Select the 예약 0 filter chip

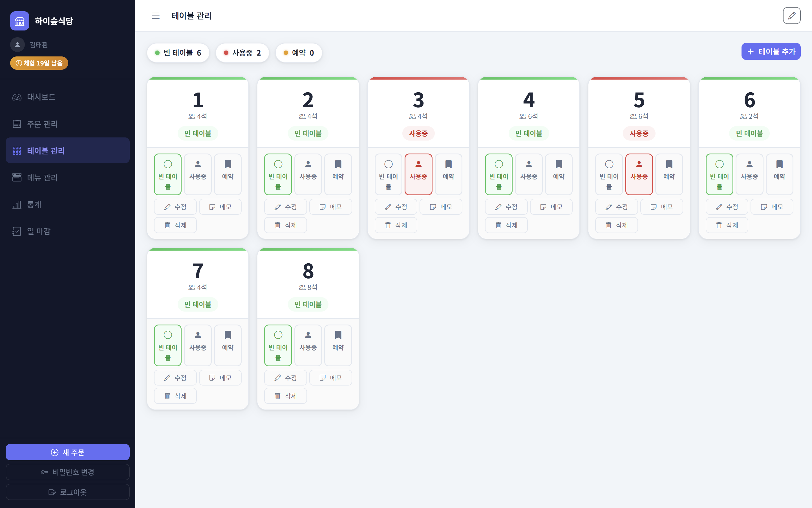299,53
